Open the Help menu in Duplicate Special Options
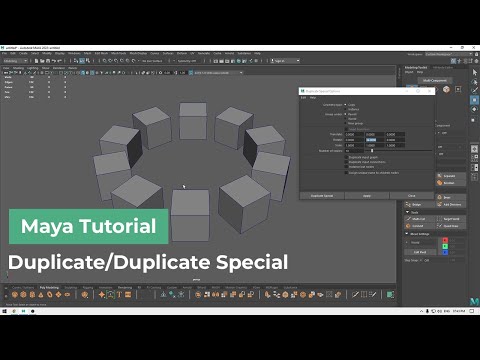Viewport: 480px width, 360px height. (x=313, y=98)
